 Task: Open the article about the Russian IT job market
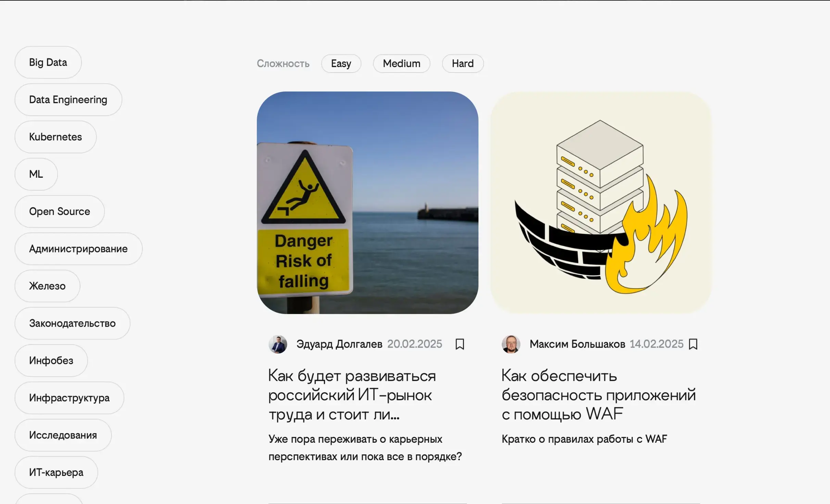(352, 395)
